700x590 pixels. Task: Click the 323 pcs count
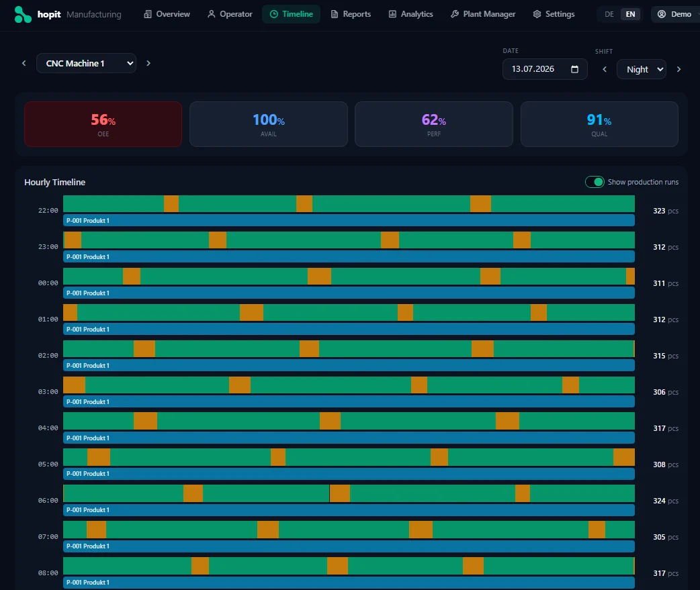[666, 211]
